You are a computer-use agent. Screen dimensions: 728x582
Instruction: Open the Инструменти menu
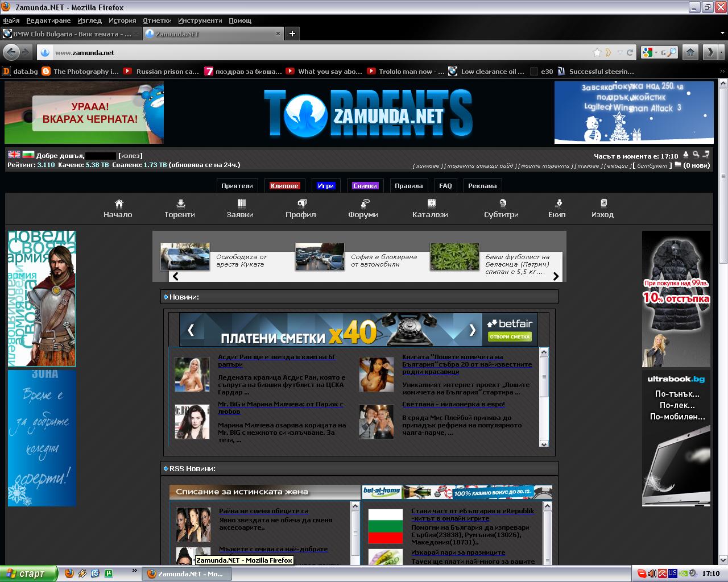(200, 20)
